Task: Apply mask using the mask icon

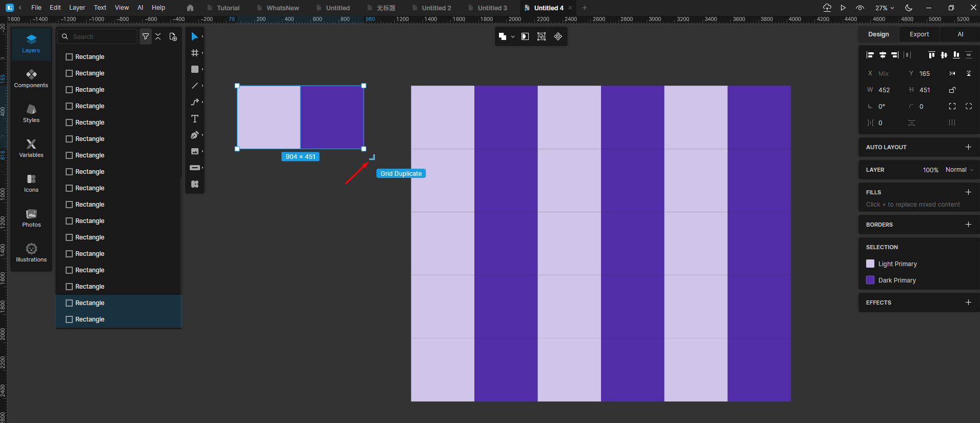Action: coord(525,36)
